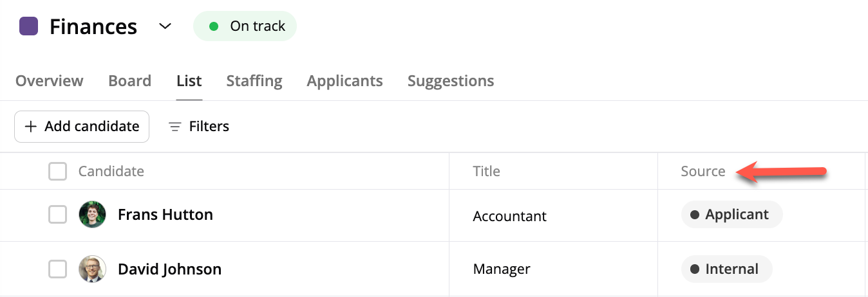Open the David Johnson candidate name link
This screenshot has height=297, width=868.
click(169, 269)
